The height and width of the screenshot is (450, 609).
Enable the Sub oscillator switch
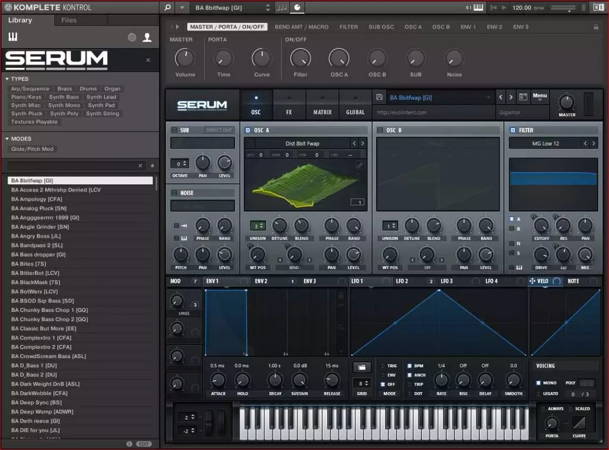(172, 130)
